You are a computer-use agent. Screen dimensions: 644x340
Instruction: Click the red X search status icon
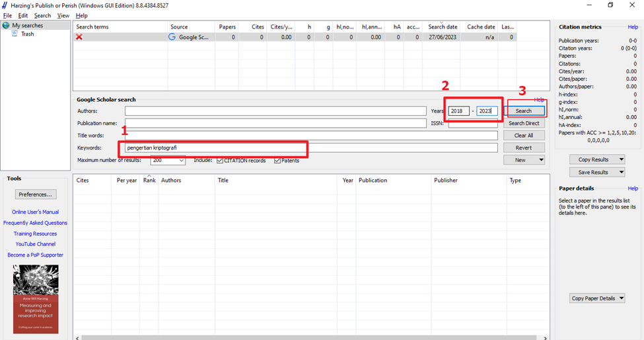coord(79,37)
